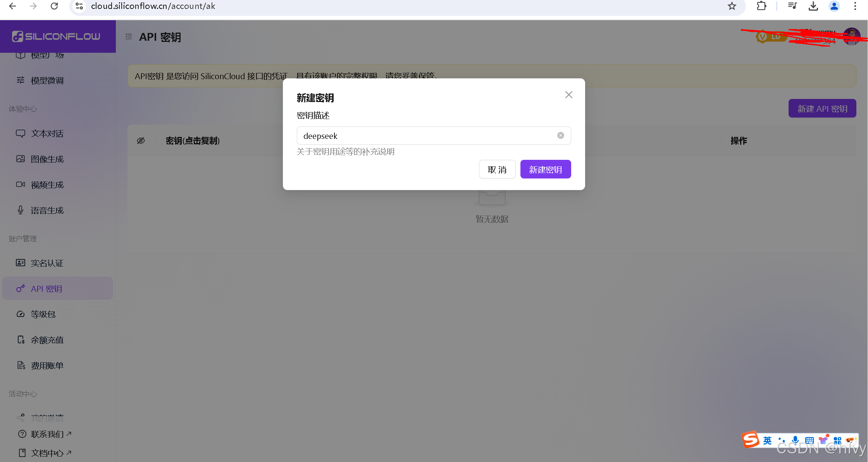Toggle Sogou input language 英 indicator
This screenshot has height=462, width=868.
(x=767, y=440)
